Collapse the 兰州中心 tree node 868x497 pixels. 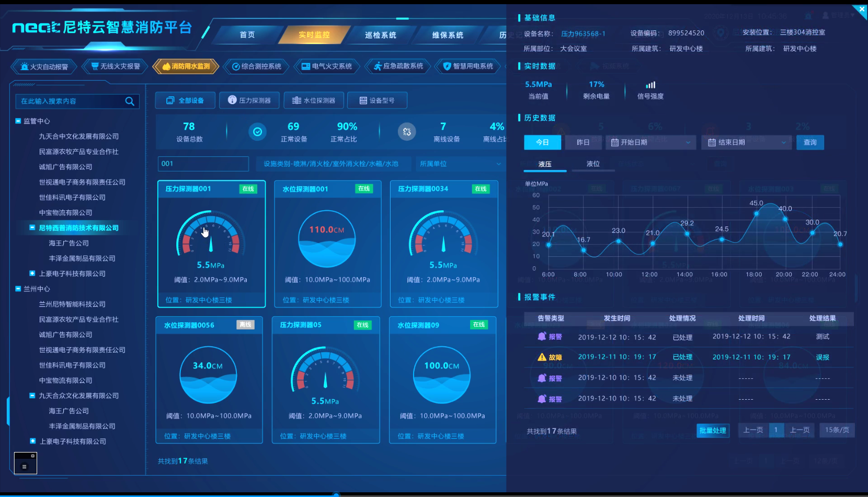[18, 289]
